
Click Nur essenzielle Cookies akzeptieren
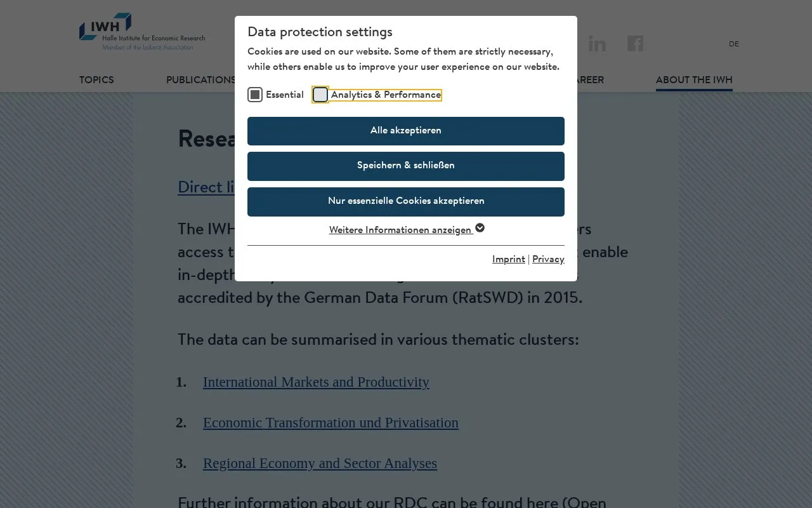click(406, 201)
